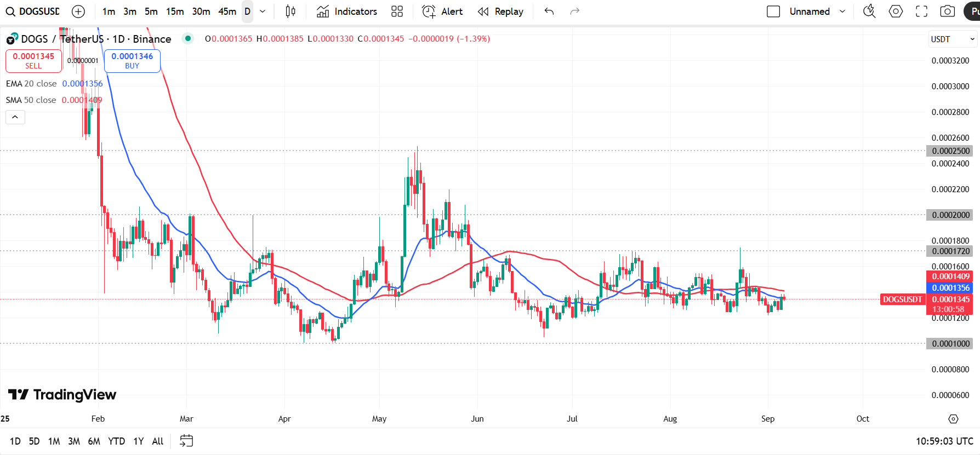This screenshot has height=455, width=980.
Task: Open the quick search magnifier icon
Action: [x=869, y=11]
